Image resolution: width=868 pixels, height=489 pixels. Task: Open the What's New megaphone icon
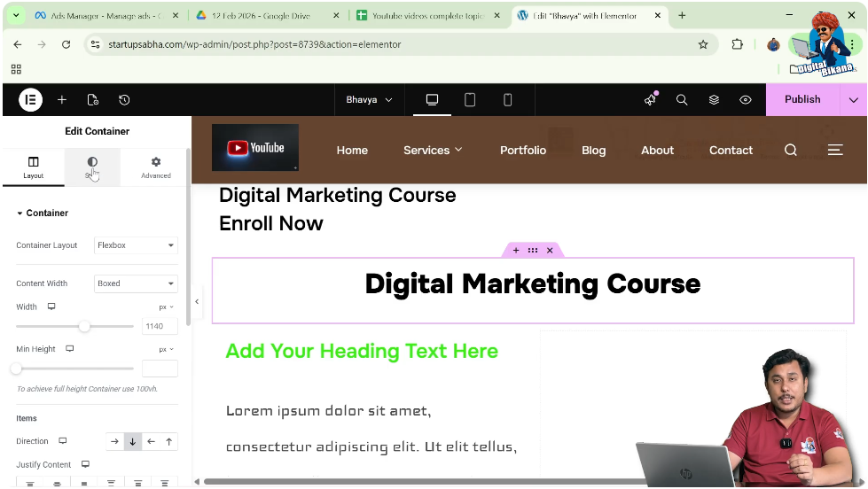pos(650,100)
